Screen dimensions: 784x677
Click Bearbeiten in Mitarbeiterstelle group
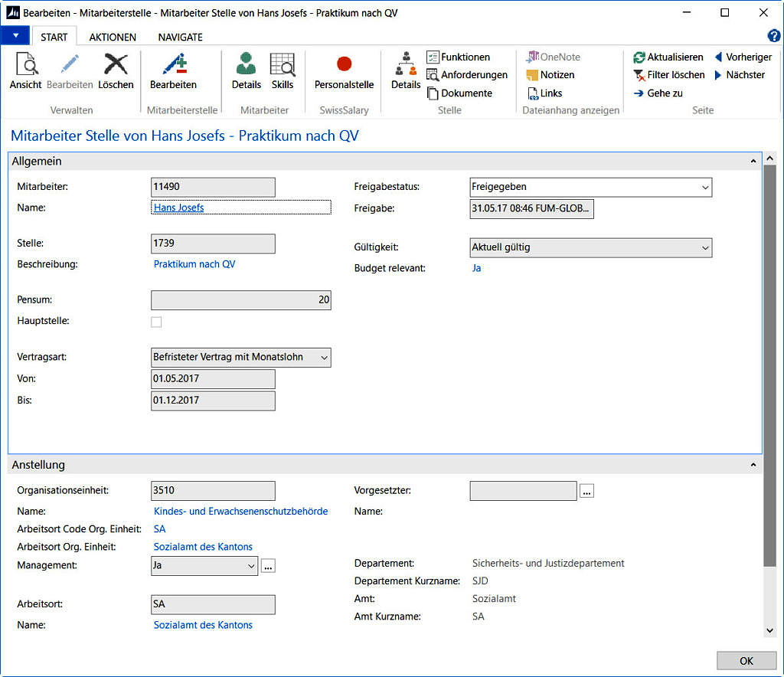click(x=173, y=71)
